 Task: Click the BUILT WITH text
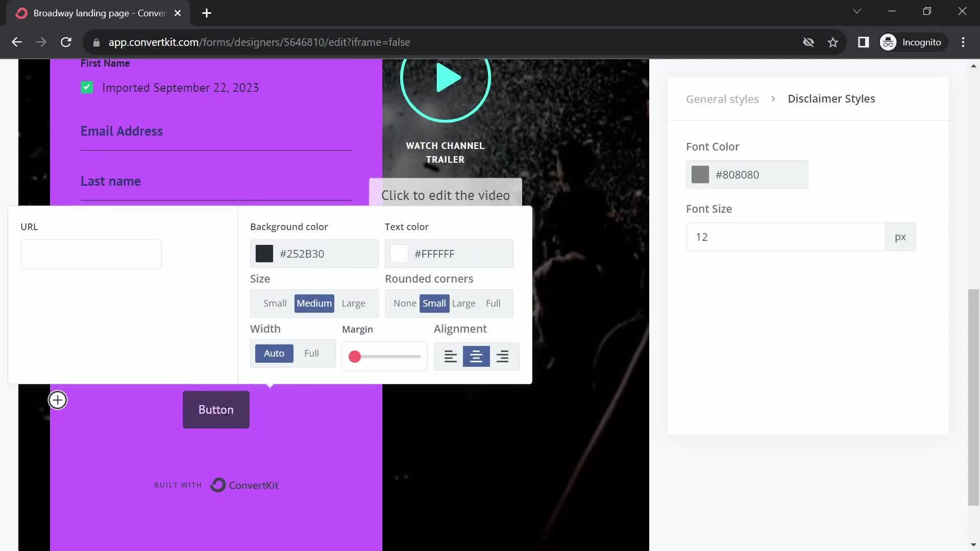[178, 485]
